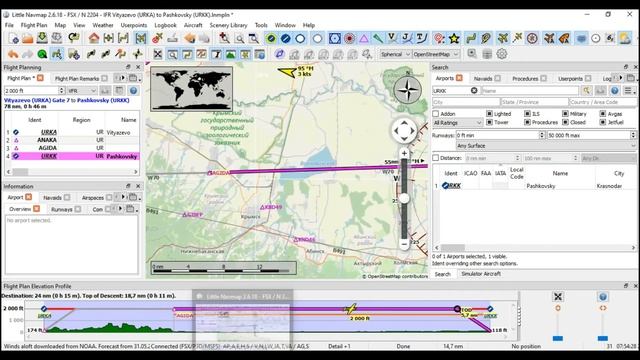Click the Go to Home view icon
The height and width of the screenshot is (360, 640).
pyautogui.click(x=94, y=38)
